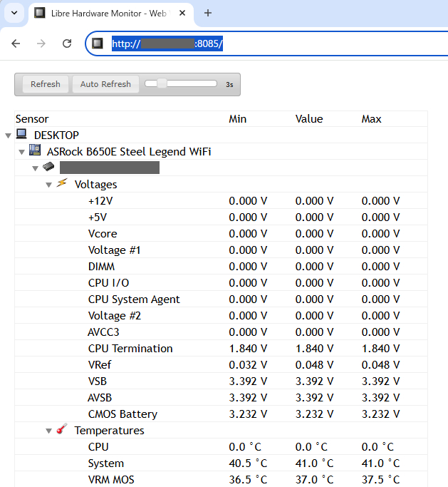448x487 pixels.
Task: Click the site icon in address bar
Action: coord(98,43)
